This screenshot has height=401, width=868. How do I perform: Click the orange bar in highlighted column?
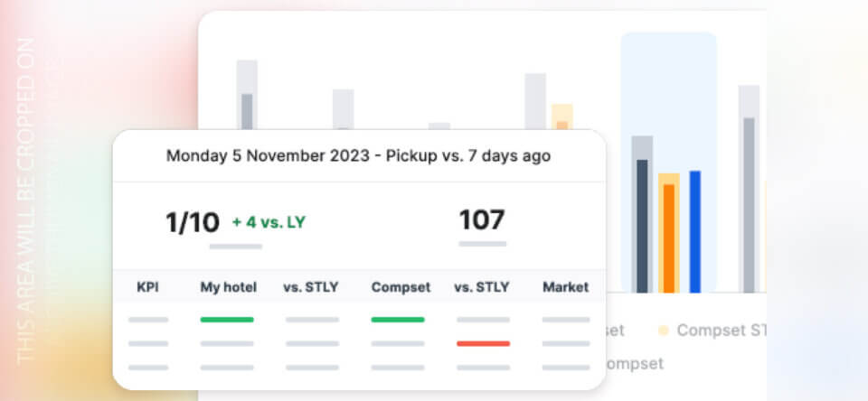669,237
